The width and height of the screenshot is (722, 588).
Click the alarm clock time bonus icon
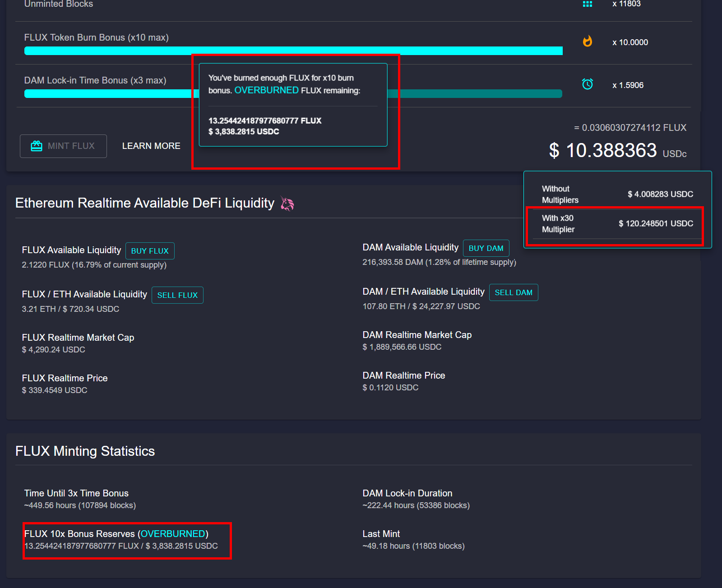[x=587, y=84]
